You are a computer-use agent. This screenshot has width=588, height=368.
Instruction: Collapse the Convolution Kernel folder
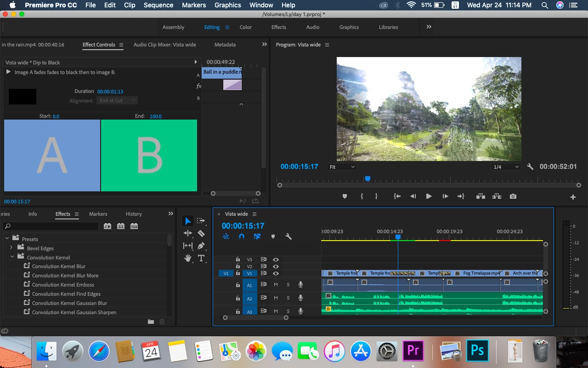[x=11, y=257]
